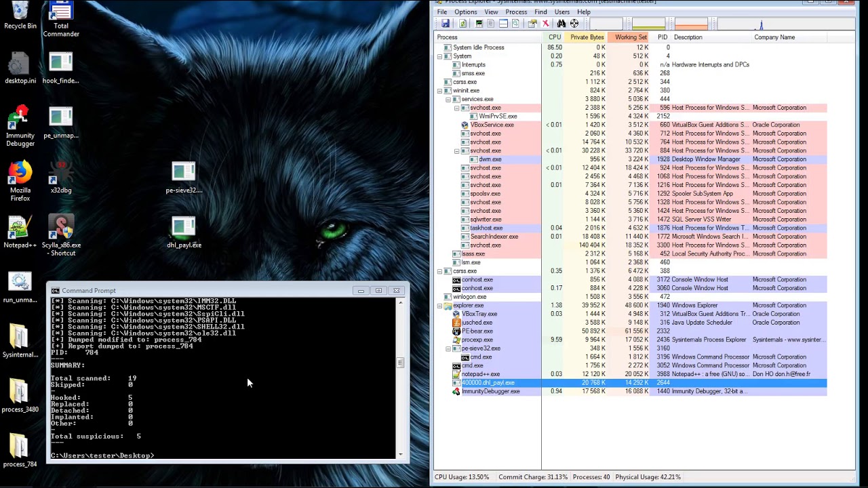Click the Command Prompt vertical scrollbar thumb
The image size is (868, 488).
click(x=400, y=363)
